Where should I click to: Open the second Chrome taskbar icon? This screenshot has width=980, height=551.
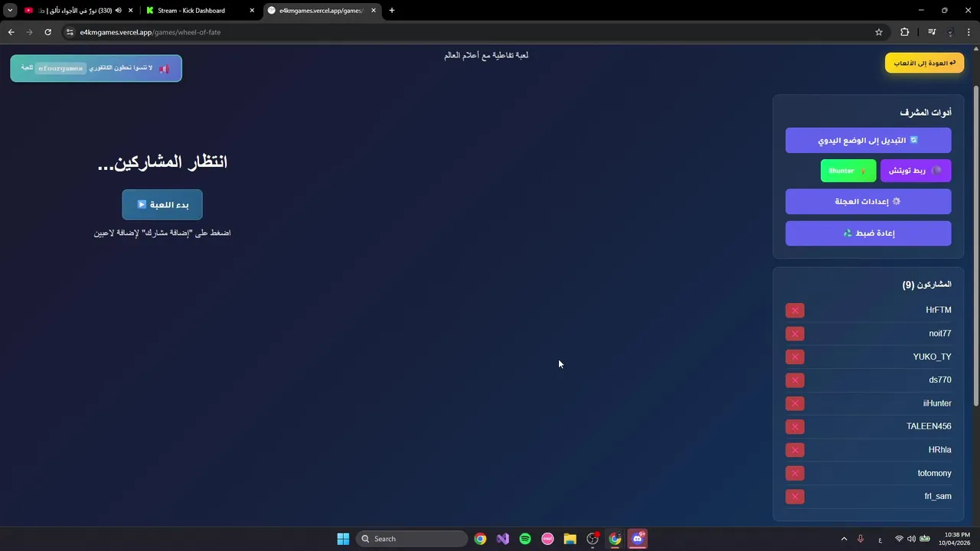[x=615, y=539]
